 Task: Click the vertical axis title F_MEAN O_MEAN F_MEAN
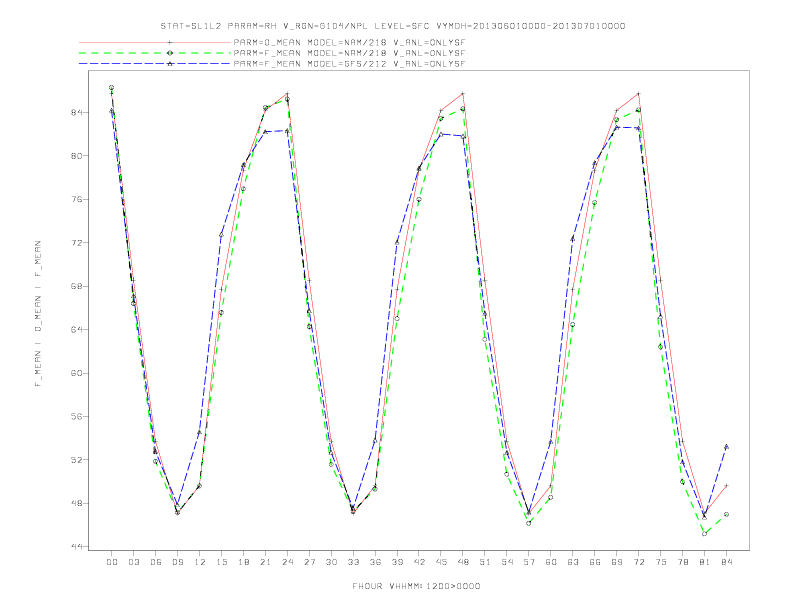point(38,314)
